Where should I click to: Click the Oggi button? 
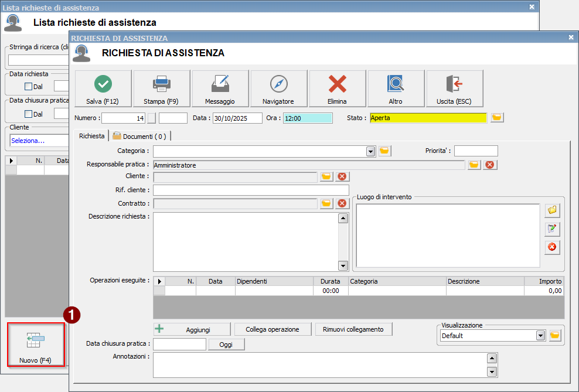coord(226,345)
